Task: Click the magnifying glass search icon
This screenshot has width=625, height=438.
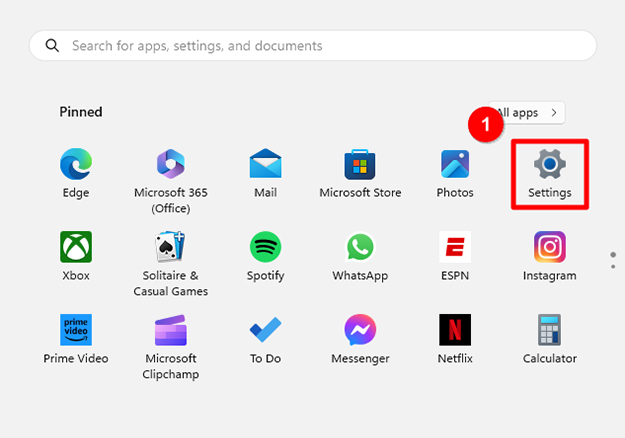Action: [52, 45]
